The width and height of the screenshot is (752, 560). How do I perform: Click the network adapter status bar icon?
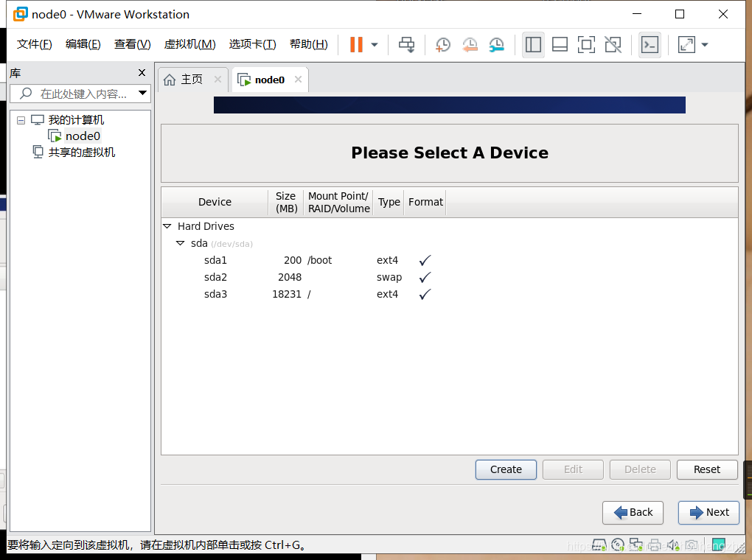click(636, 545)
